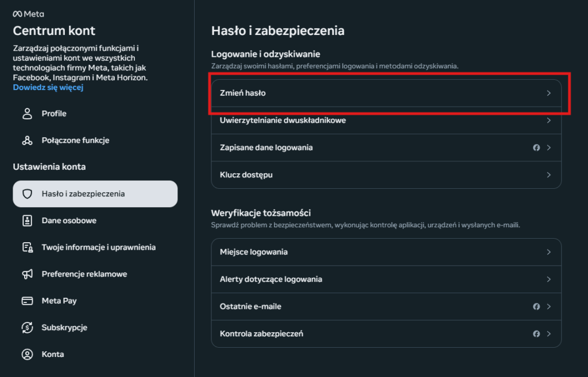Select the lock icon next to Twoje informacje i uprawnienia
The image size is (588, 377).
[27, 247]
